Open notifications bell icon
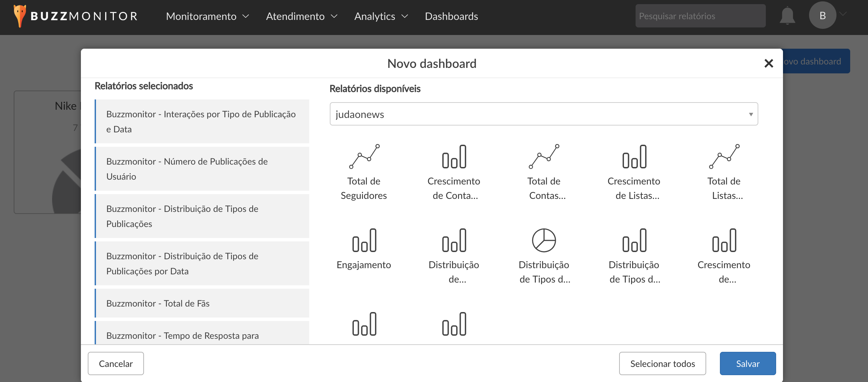The height and width of the screenshot is (382, 868). [x=787, y=16]
